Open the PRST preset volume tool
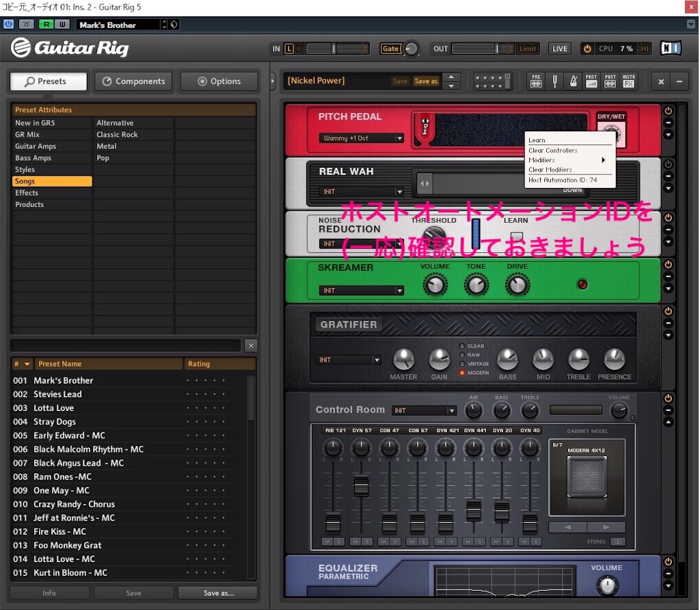This screenshot has width=700, height=610. [x=591, y=81]
